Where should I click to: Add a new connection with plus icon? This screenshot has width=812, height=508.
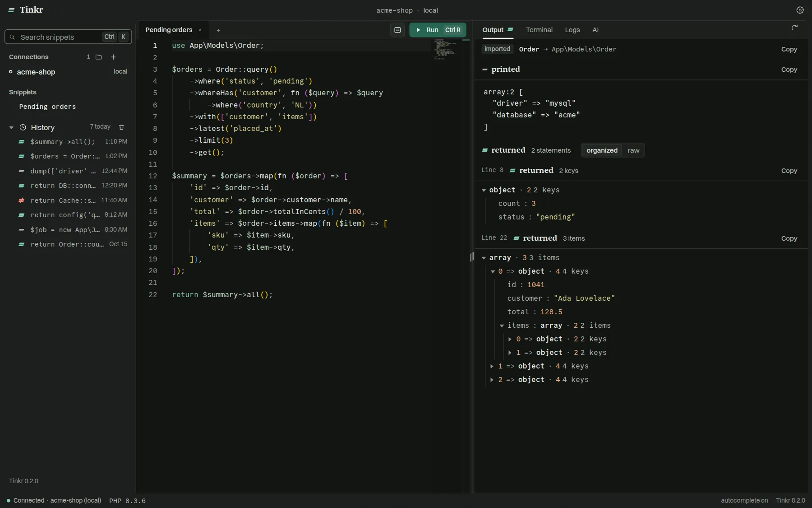113,57
